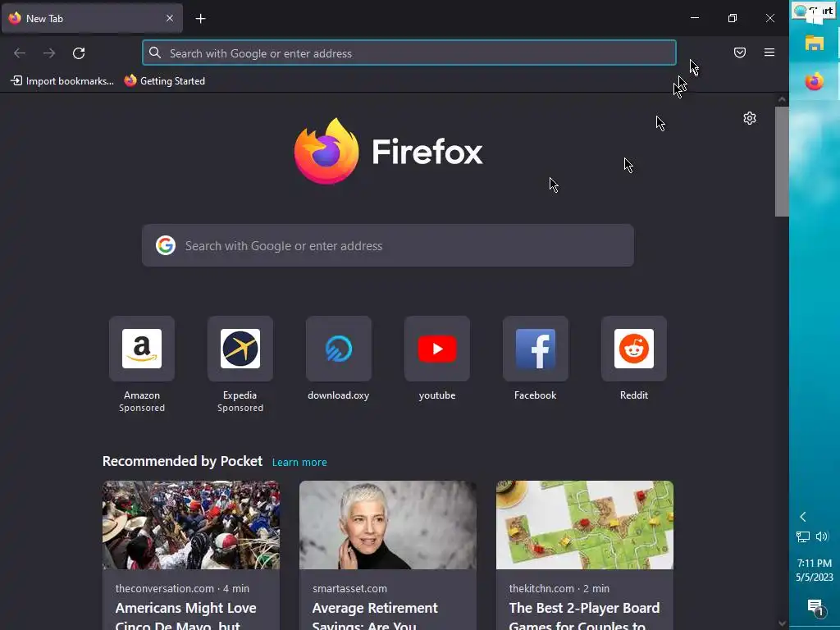Viewport: 840px width, 630px height.
Task: Open new tab personalize gear settings
Action: point(750,118)
